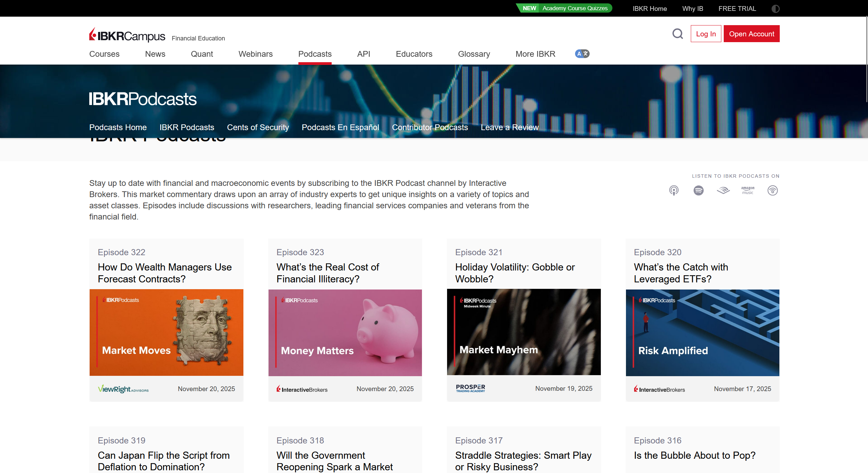Click the Log In button
868x473 pixels.
coord(706,34)
